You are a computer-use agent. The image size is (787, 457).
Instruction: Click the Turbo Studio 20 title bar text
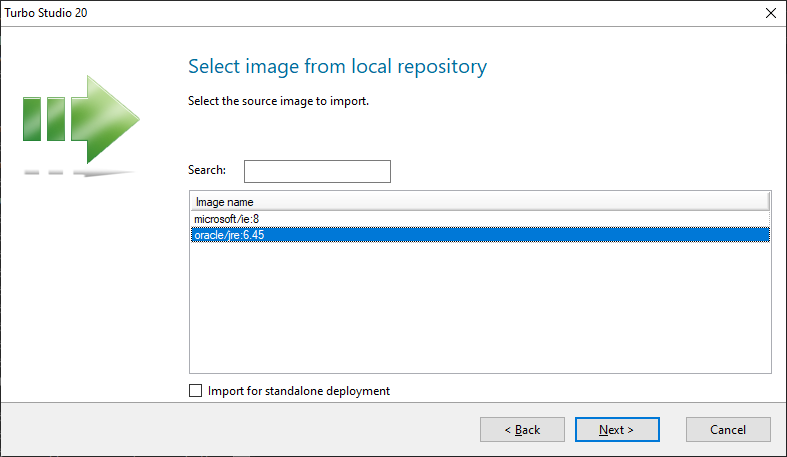coord(46,13)
